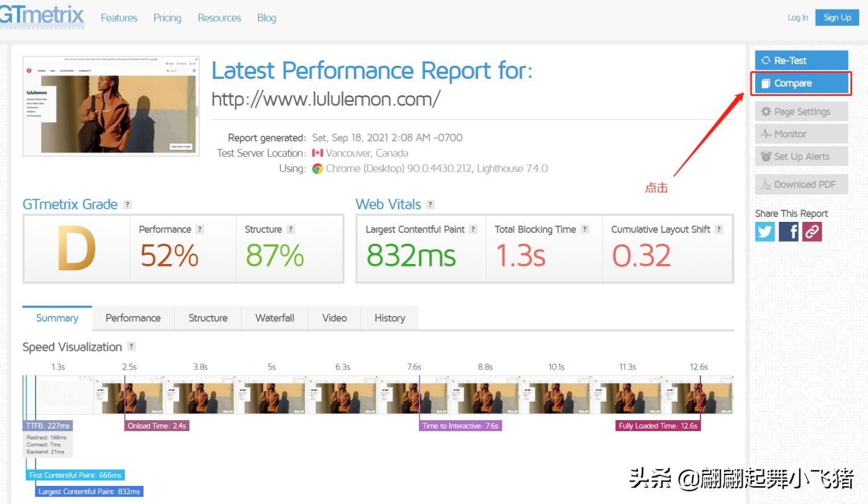Switch to the Performance tab
This screenshot has height=504, width=868.
(x=133, y=318)
